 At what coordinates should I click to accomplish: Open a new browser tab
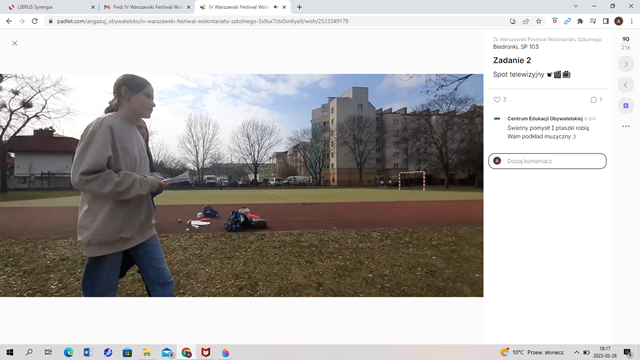click(299, 7)
